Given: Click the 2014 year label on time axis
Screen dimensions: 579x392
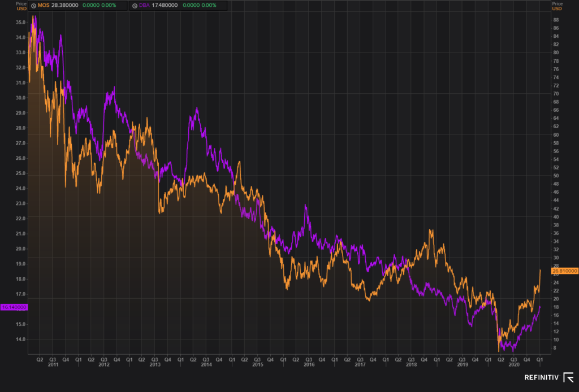Looking at the screenshot, I should coord(206,365).
